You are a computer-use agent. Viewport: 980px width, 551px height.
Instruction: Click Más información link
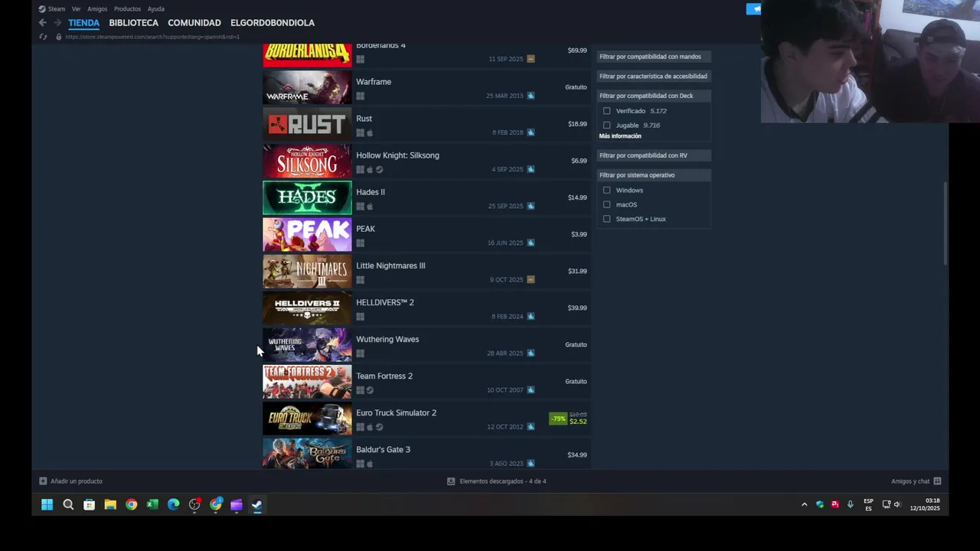point(620,136)
